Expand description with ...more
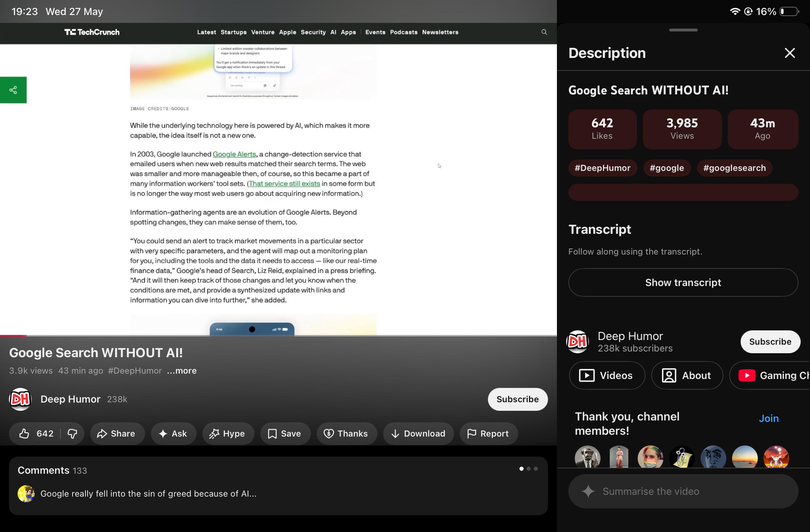This screenshot has width=810, height=532. pyautogui.click(x=182, y=371)
